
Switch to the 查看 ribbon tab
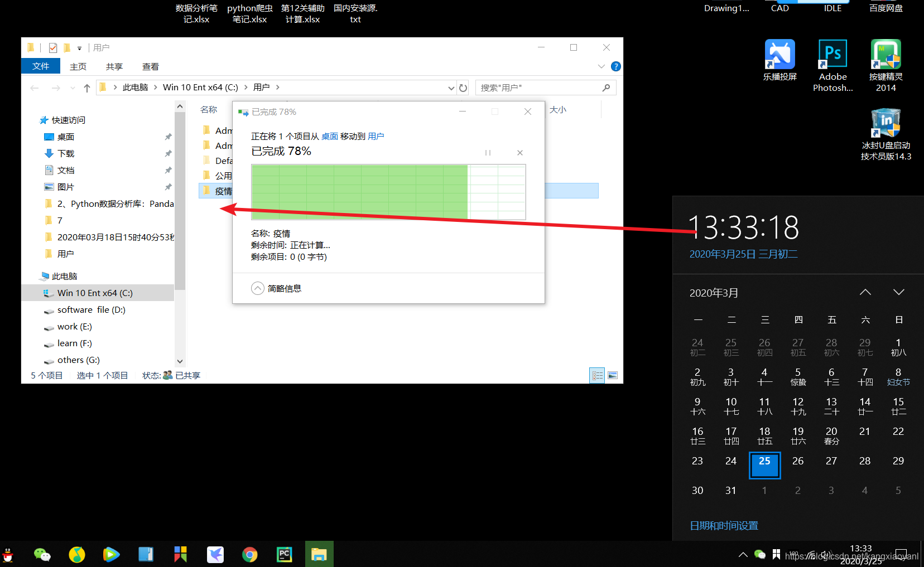(x=150, y=66)
